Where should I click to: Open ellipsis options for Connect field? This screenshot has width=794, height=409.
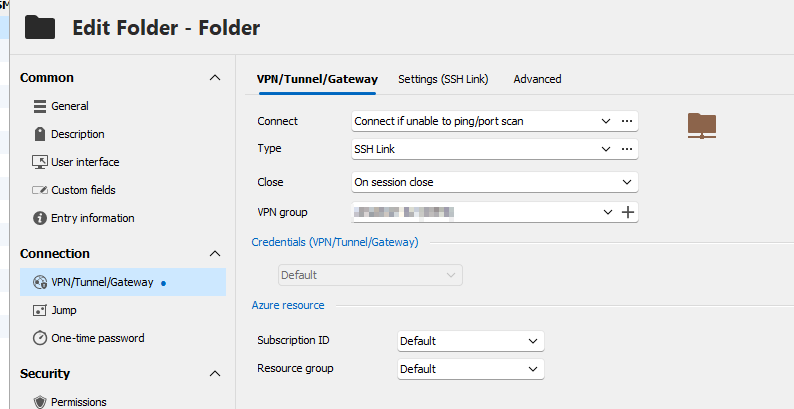point(627,121)
